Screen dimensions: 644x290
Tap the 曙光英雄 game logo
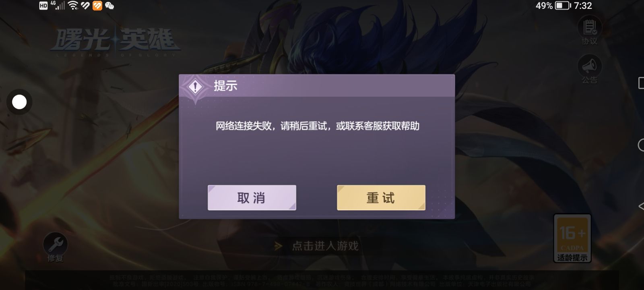pos(116,41)
